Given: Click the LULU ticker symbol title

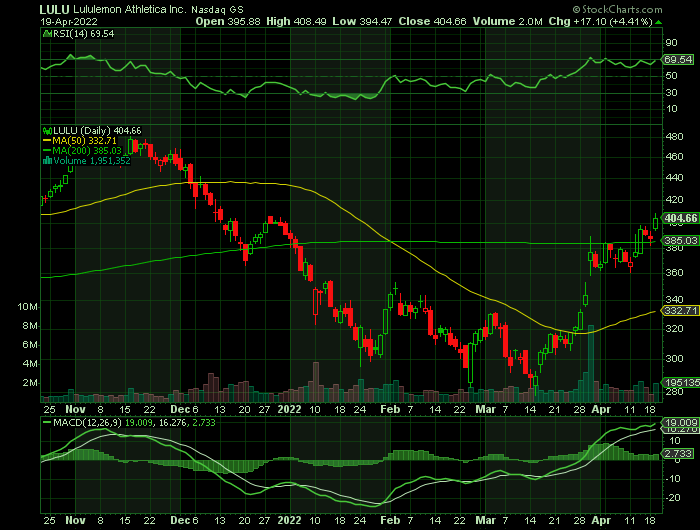Looking at the screenshot, I should [54, 9].
